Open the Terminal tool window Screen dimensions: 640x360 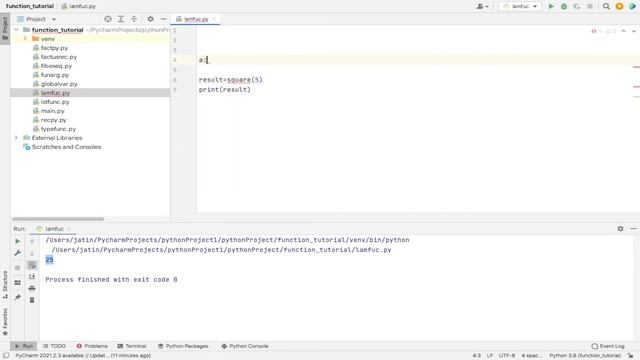132,346
